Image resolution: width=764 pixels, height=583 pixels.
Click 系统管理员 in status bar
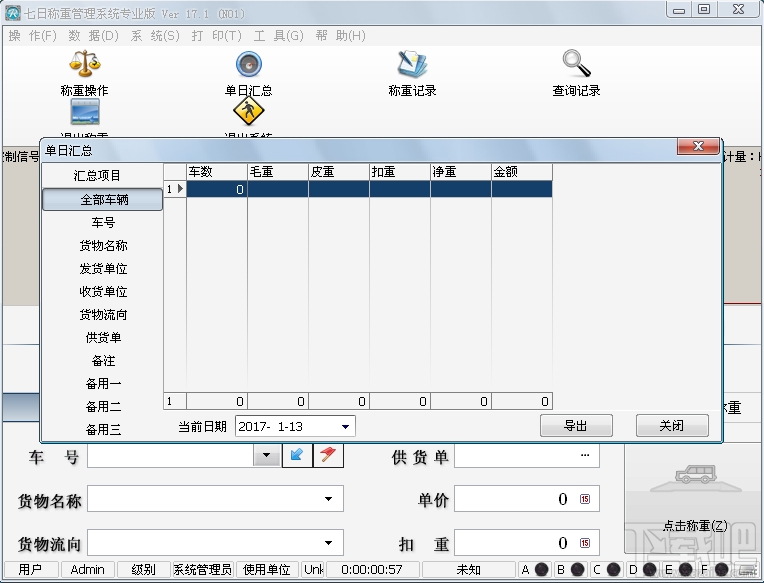[203, 569]
